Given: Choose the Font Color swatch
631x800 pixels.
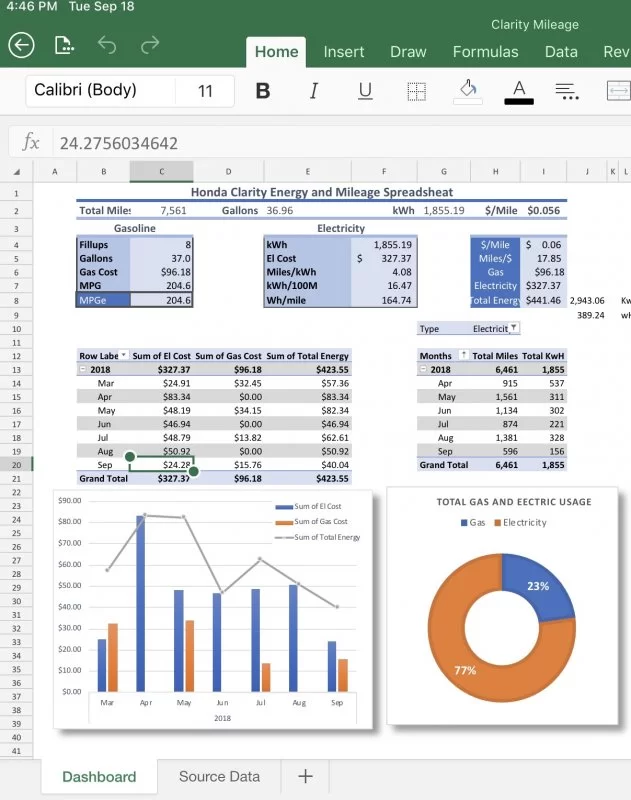Looking at the screenshot, I should coord(519,91).
